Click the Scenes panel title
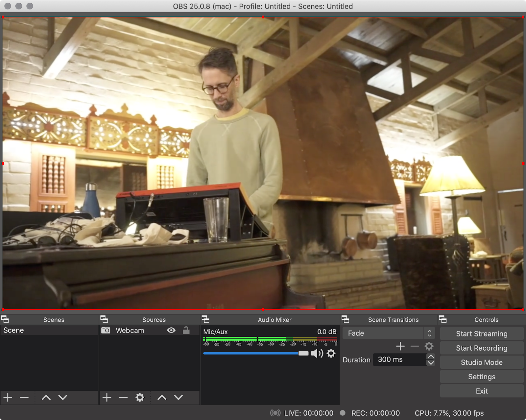This screenshot has height=420, width=526. tap(54, 320)
